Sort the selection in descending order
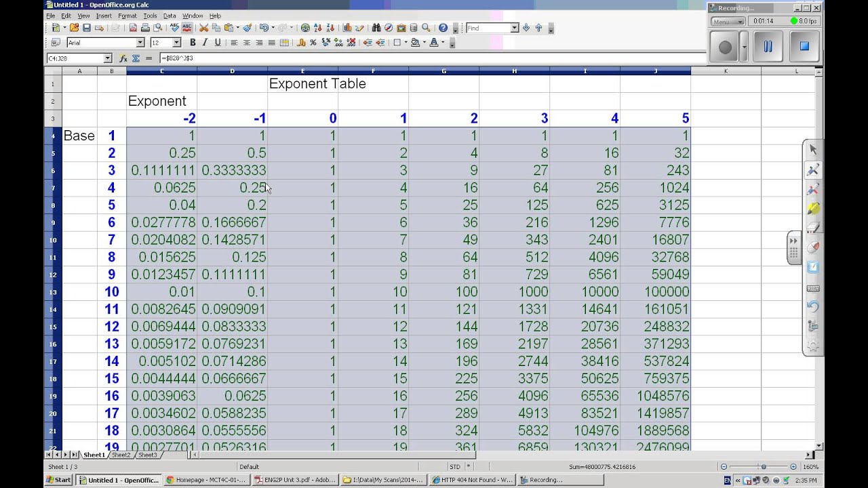 pyautogui.click(x=330, y=28)
